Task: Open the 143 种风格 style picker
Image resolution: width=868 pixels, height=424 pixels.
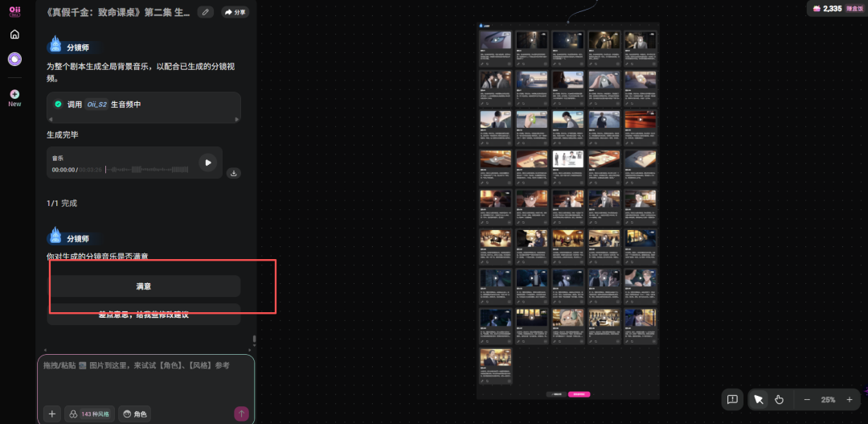Action: [90, 414]
